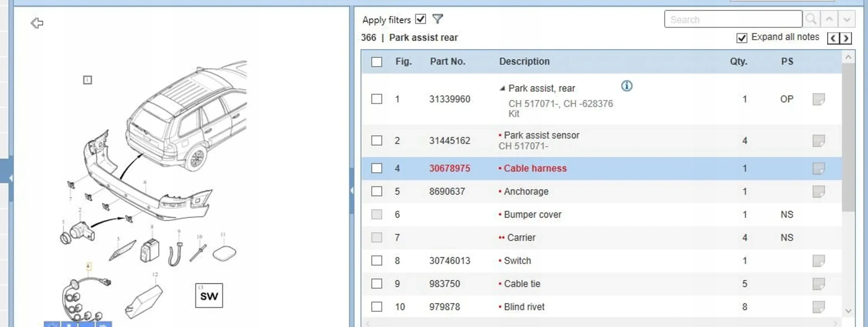Image resolution: width=868 pixels, height=327 pixels.
Task: Click the Description column header
Action: (x=524, y=62)
